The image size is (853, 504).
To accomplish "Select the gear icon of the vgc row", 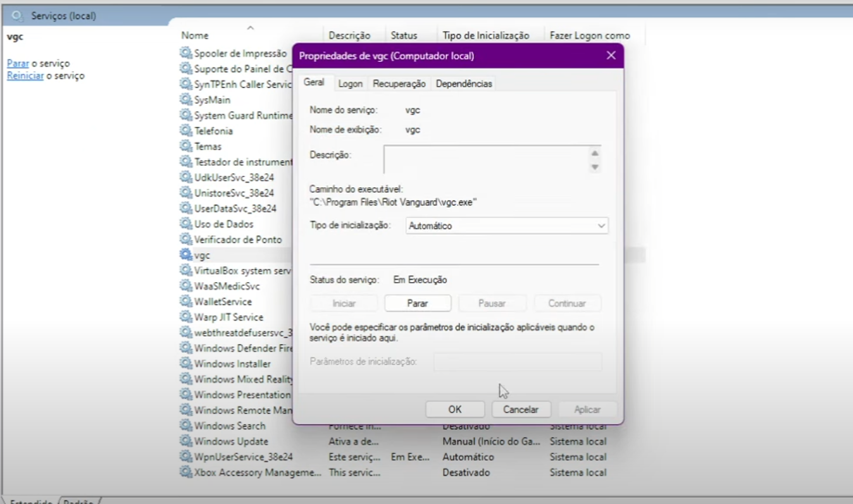I will [x=186, y=255].
